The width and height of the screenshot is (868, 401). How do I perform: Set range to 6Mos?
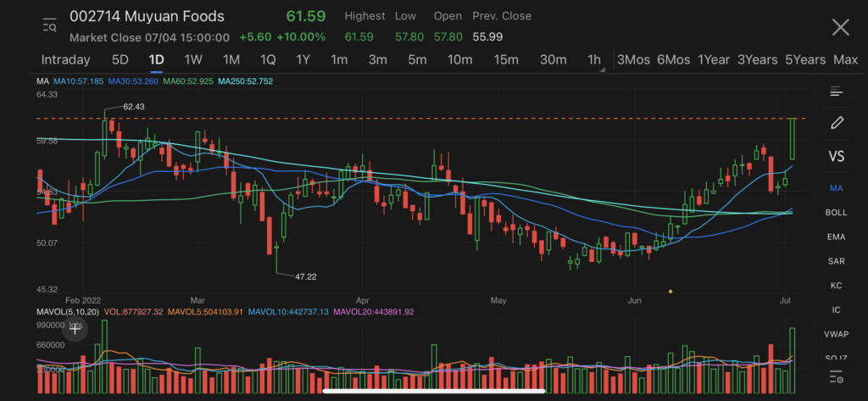[673, 60]
